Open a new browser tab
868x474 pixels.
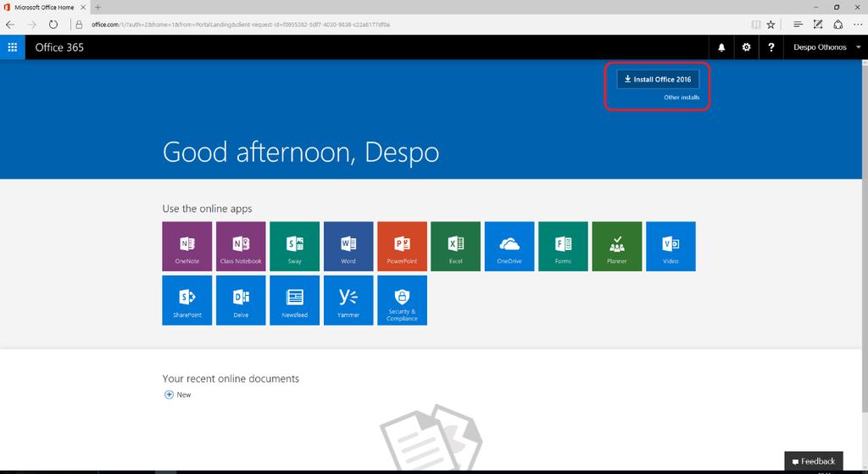(x=97, y=7)
